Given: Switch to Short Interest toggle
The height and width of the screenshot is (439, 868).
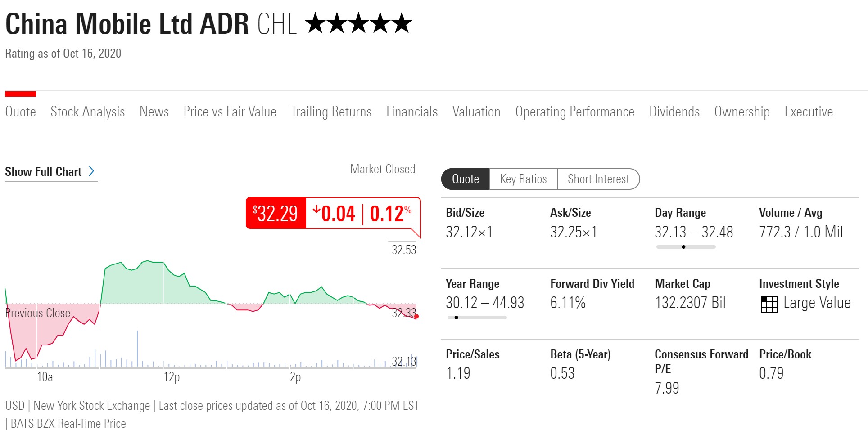Looking at the screenshot, I should pyautogui.click(x=598, y=179).
